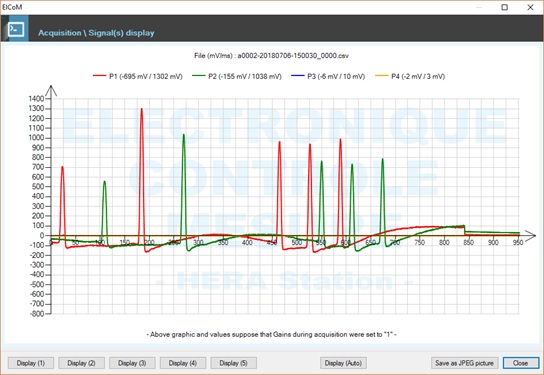Show signal with Display (2)
Image resolution: width=544 pixels, height=375 pixels.
tap(82, 363)
